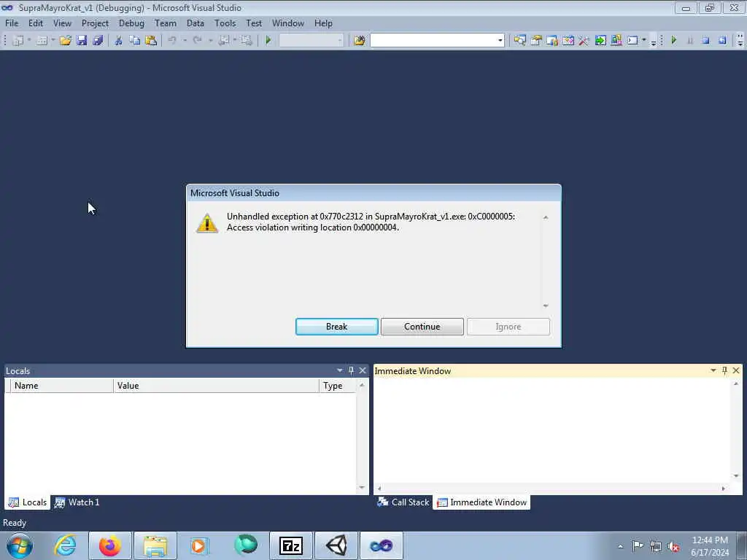The height and width of the screenshot is (560, 747).
Task: Open the Find combo box dropdown
Action: pos(500,41)
